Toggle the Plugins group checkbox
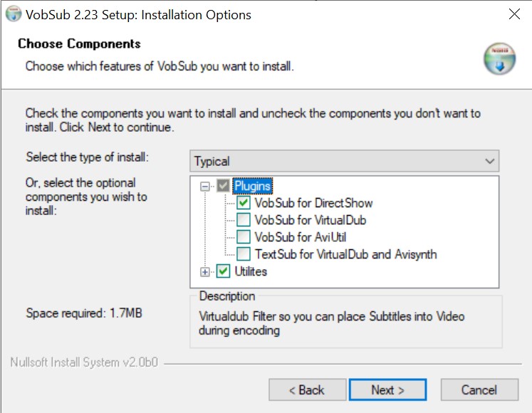 tap(223, 186)
